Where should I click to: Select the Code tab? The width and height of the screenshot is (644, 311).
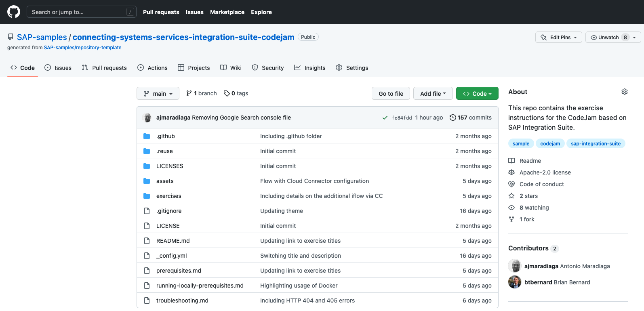23,68
